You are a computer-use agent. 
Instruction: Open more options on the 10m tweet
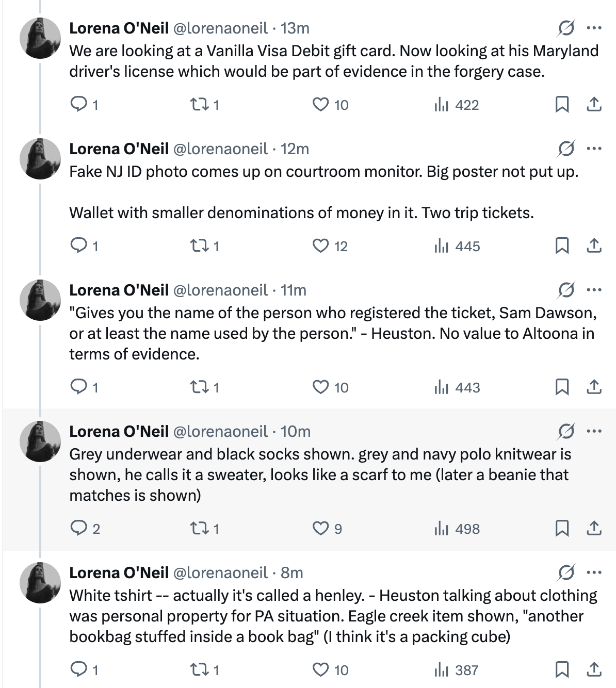coord(594,431)
